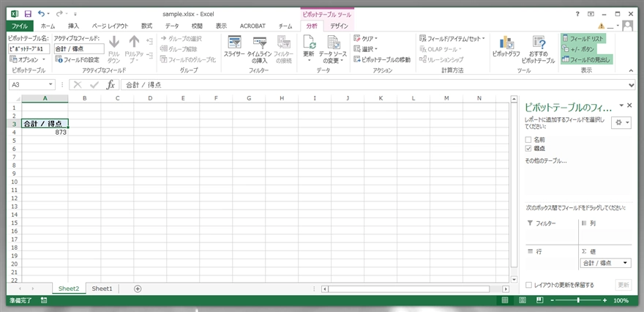Open the データ ribbon tab
This screenshot has height=312, width=644.
point(172,26)
